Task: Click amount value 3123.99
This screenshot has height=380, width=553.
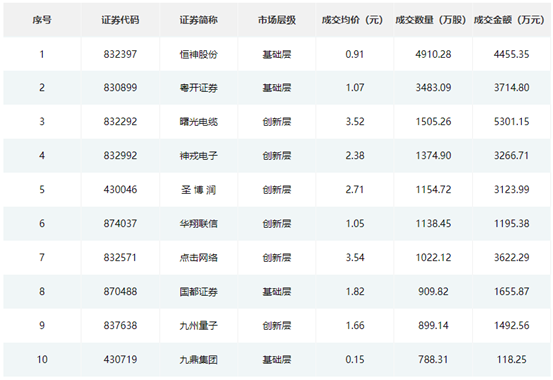Action: point(512,190)
